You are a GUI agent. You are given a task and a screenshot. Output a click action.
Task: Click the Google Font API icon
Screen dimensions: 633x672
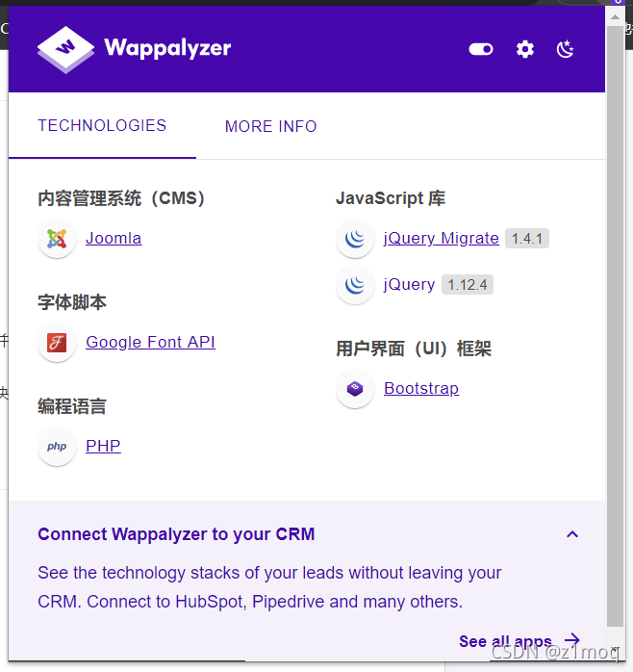(x=57, y=343)
